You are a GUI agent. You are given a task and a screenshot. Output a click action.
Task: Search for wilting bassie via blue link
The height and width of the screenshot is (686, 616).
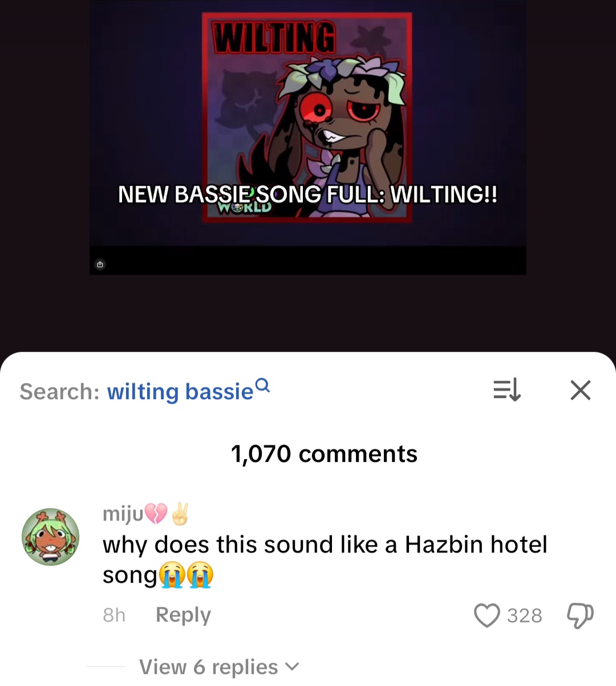pyautogui.click(x=180, y=392)
